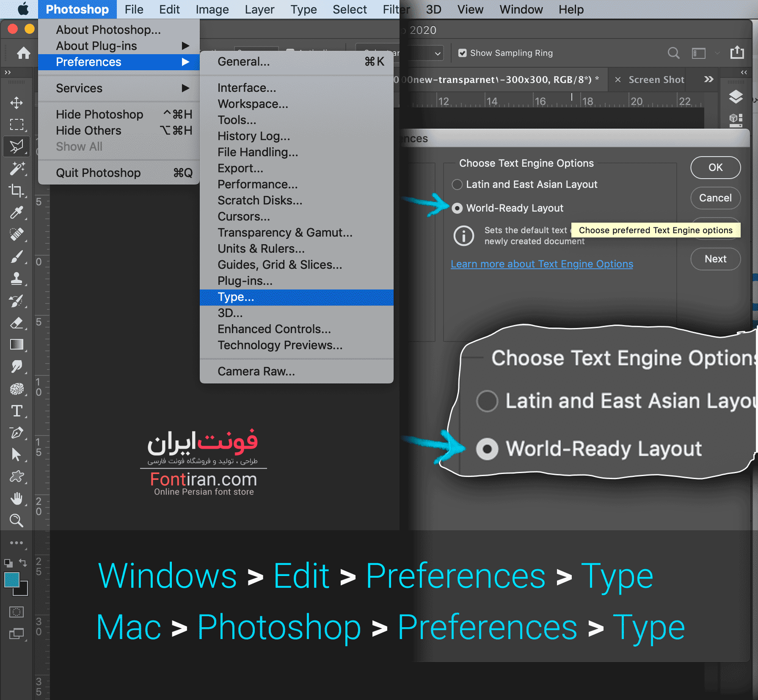This screenshot has height=700, width=758.
Task: Click the OK button
Action: click(715, 168)
